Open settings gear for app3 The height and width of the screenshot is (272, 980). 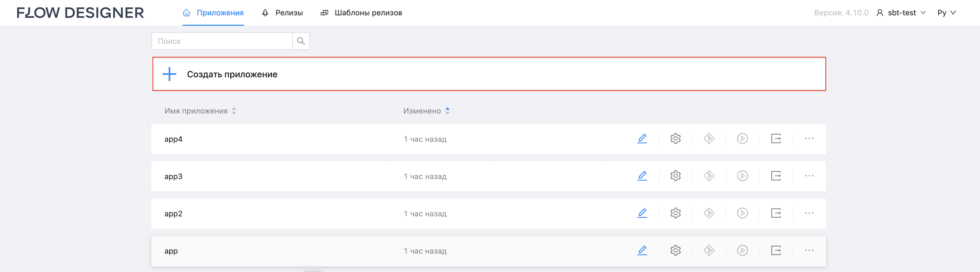675,176
